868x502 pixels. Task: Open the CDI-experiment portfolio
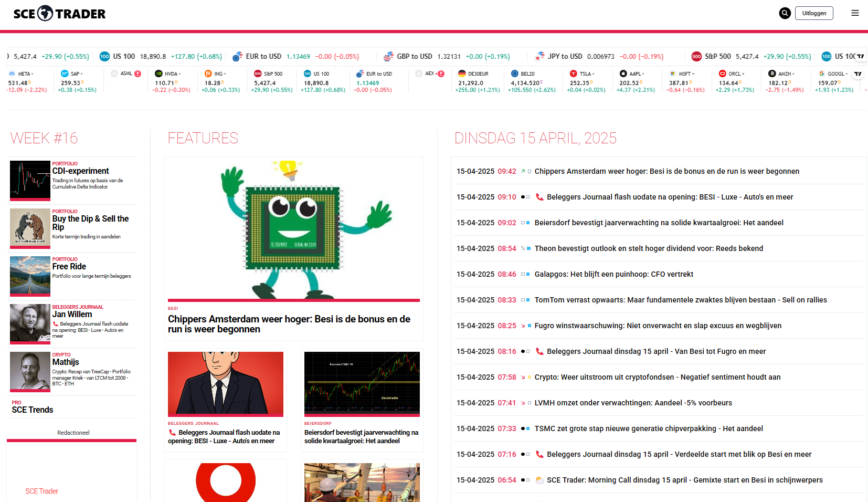81,171
